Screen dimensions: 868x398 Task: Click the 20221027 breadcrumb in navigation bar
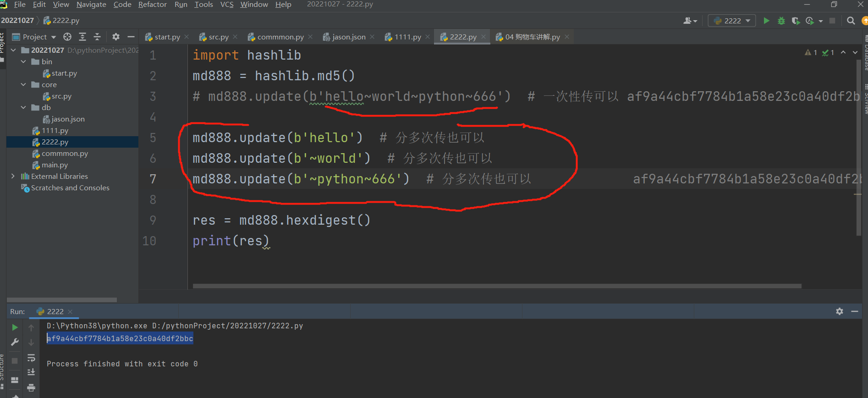(x=17, y=20)
